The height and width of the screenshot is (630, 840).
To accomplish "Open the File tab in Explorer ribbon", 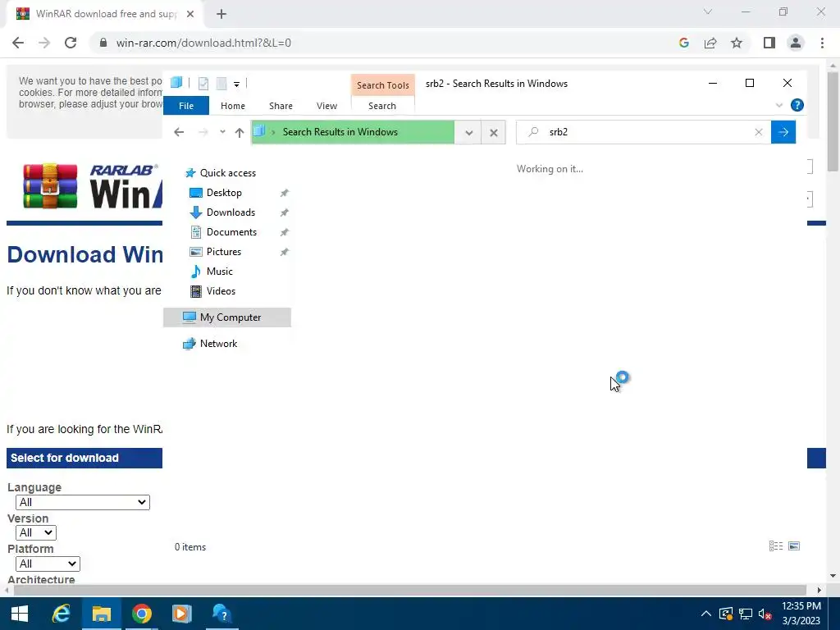I will 186,106.
